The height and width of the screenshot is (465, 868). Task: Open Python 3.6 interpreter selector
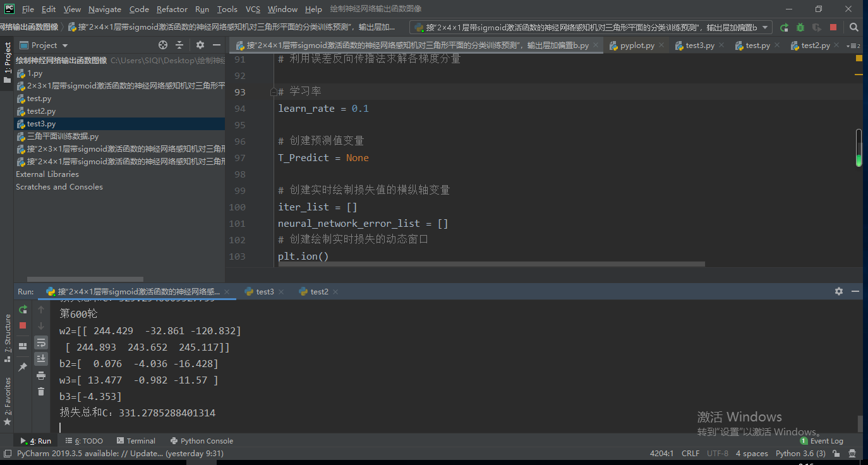[x=800, y=454]
